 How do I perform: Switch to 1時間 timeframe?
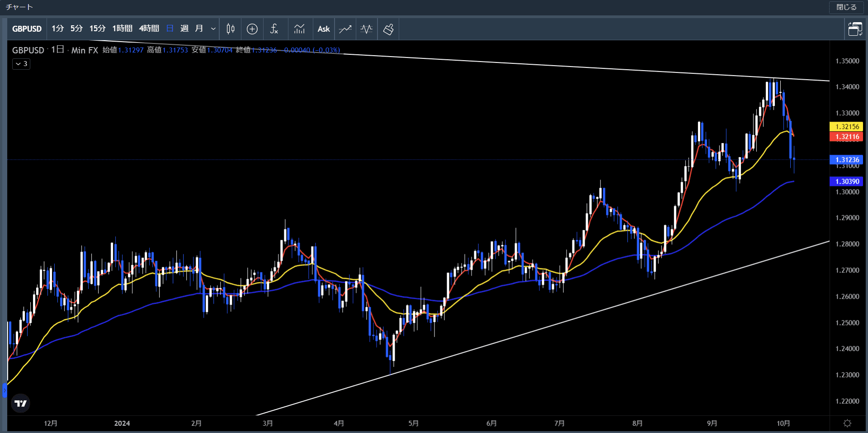[122, 29]
